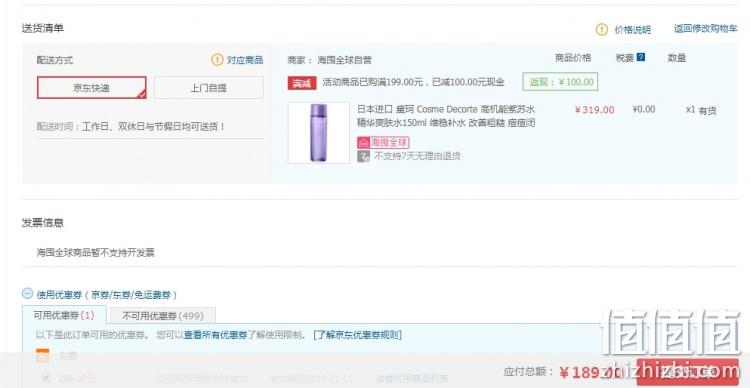Switch to 可用优惠券(1) tab
Screen dimensions: 750x388
[64, 315]
